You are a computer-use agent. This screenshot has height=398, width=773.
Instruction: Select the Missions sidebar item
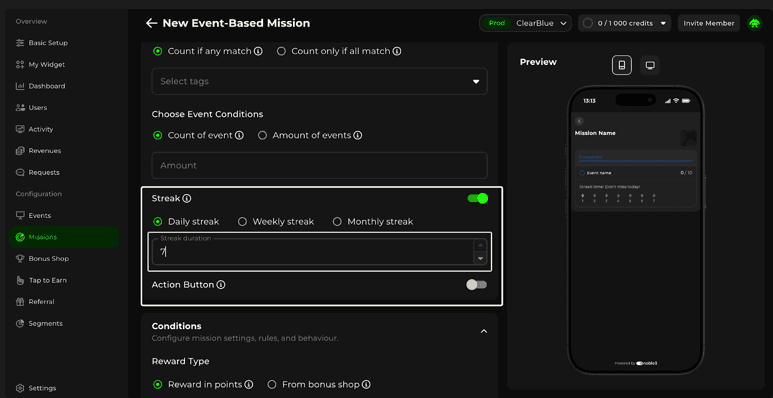[x=64, y=237]
